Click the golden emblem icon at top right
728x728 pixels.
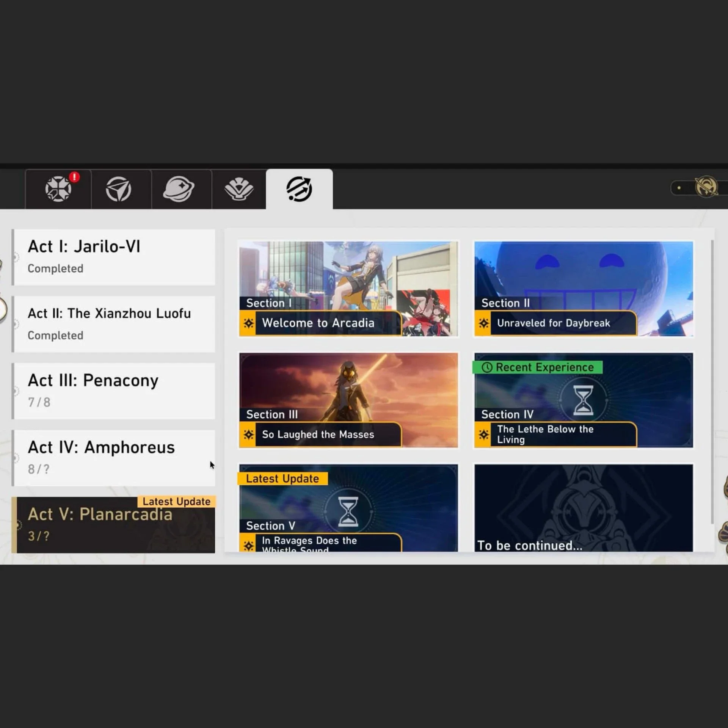pos(706,187)
